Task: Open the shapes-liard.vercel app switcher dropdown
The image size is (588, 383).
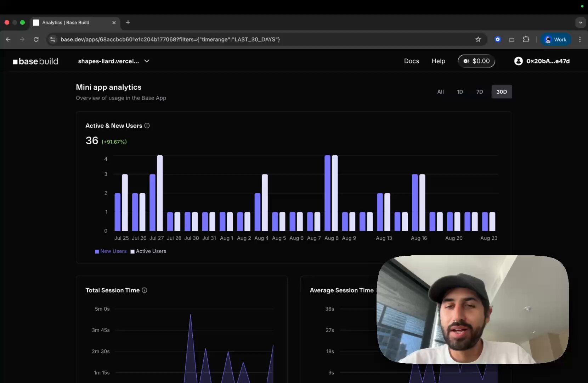Action: pyautogui.click(x=113, y=61)
